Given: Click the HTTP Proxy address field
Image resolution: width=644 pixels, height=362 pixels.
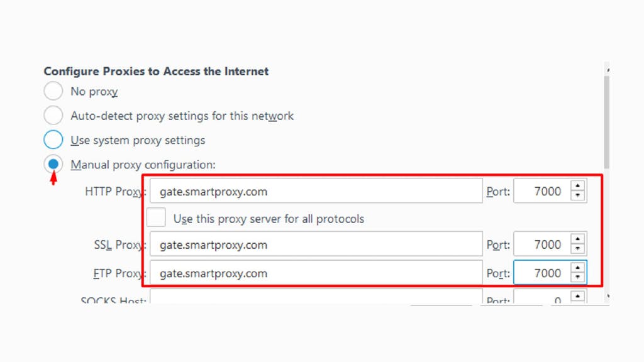Looking at the screenshot, I should coord(316,191).
